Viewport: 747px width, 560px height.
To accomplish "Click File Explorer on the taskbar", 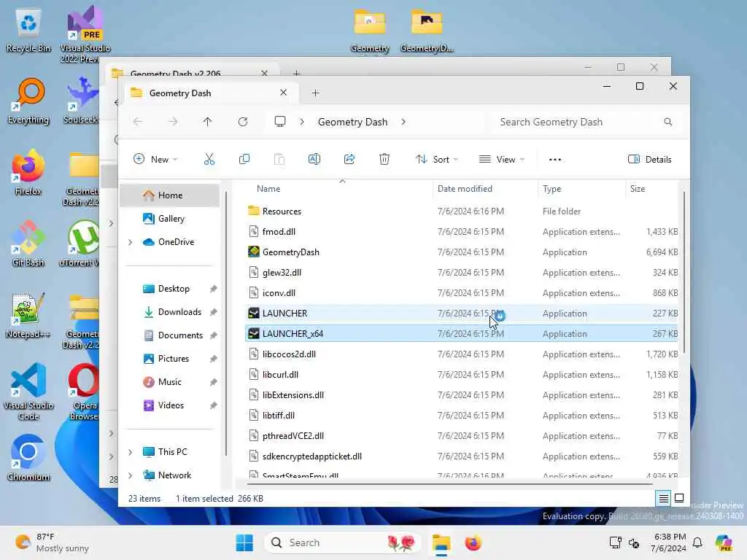I will [x=441, y=542].
